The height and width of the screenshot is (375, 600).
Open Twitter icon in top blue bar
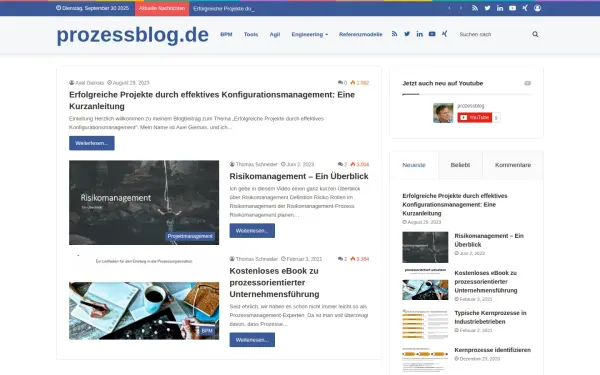[x=487, y=8]
